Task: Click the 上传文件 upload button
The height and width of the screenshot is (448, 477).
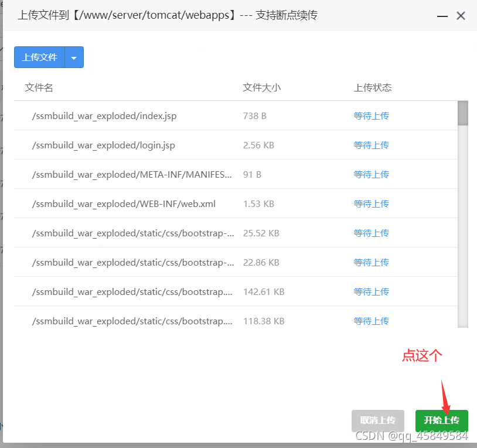Action: pyautogui.click(x=39, y=57)
